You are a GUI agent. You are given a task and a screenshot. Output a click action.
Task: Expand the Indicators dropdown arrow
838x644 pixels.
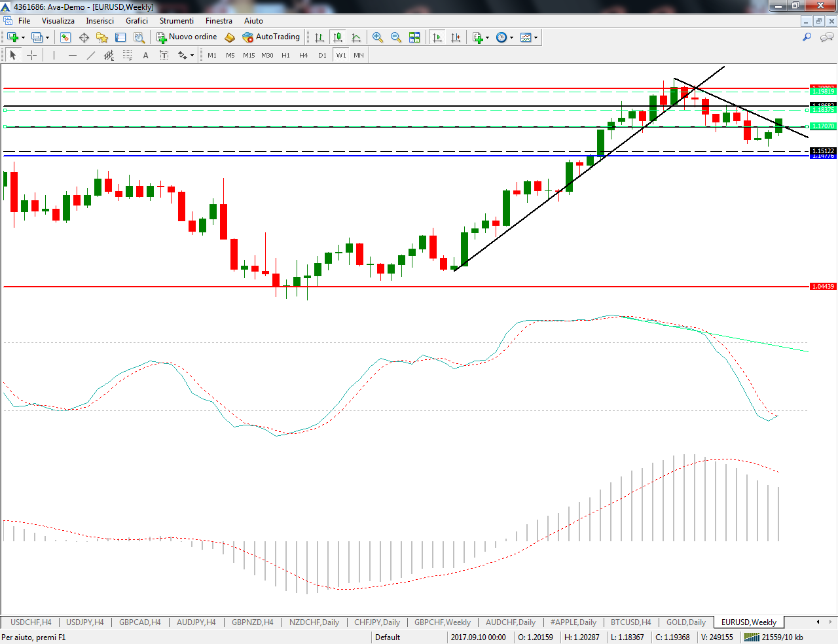(x=487, y=37)
